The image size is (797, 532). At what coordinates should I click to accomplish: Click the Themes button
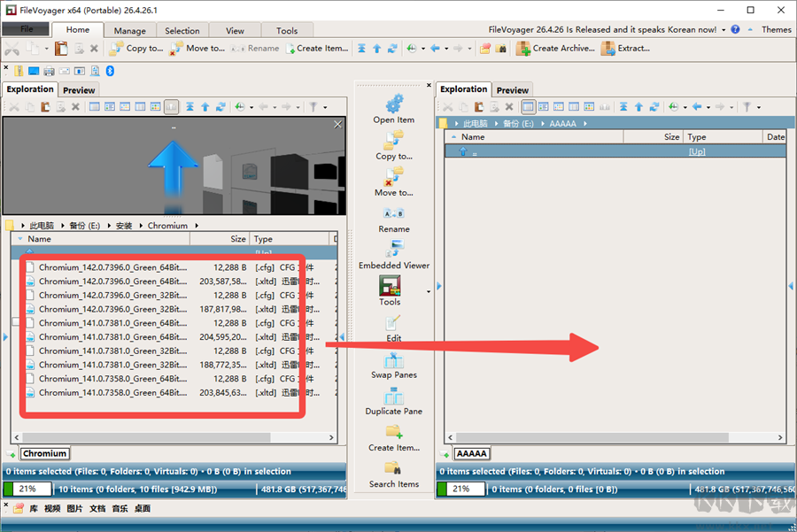[776, 29]
